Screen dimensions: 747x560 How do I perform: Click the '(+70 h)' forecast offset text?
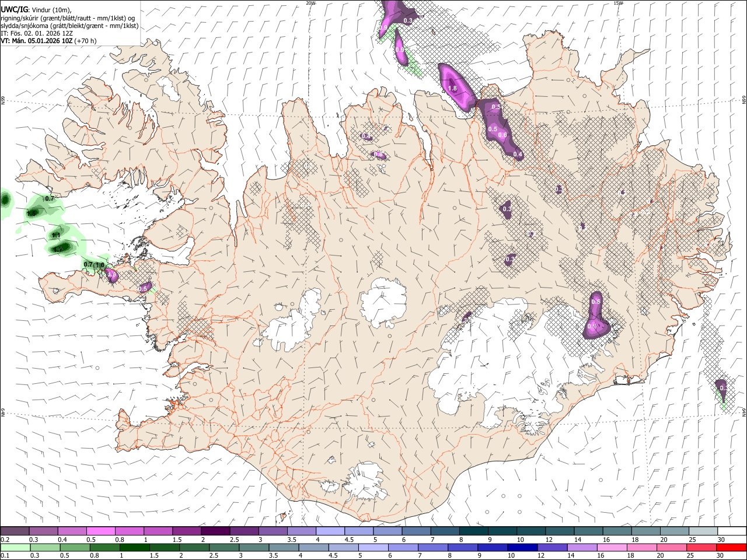tap(85, 41)
